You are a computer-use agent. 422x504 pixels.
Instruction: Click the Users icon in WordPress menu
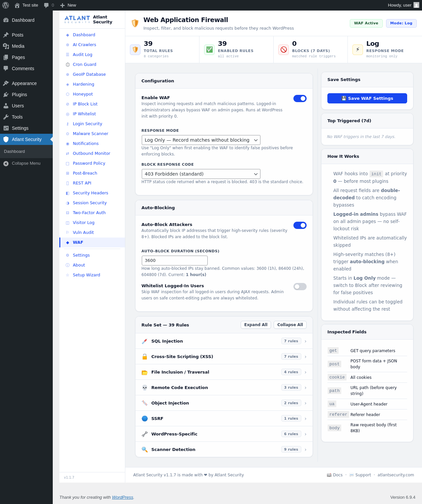[6, 106]
